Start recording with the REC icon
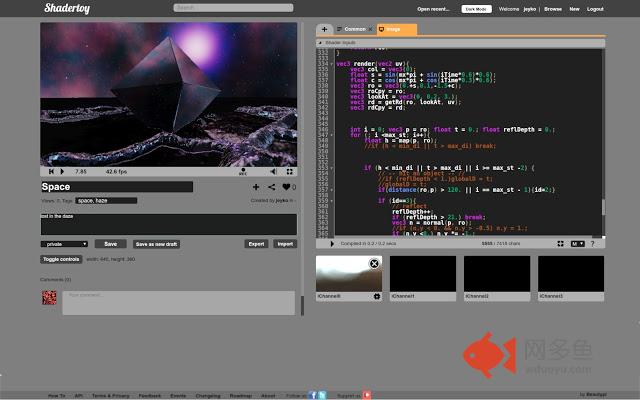Image resolution: width=640 pixels, height=400 pixels. click(x=243, y=172)
